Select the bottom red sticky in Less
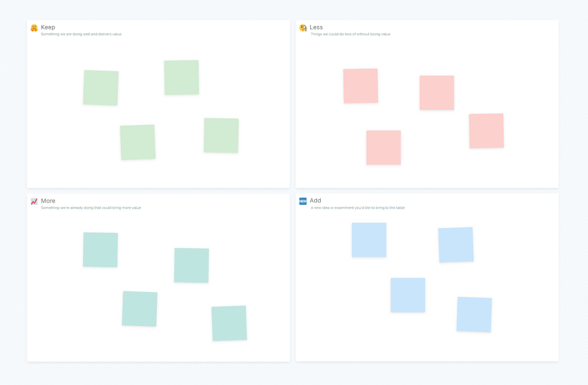Viewport: 588px width, 385px height. coord(384,147)
